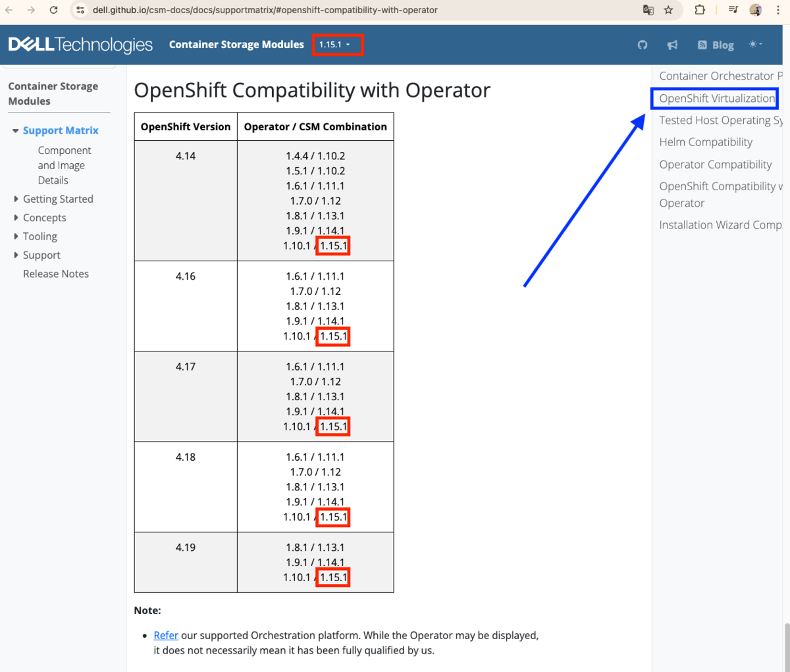View site information icon in address bar

80,10
